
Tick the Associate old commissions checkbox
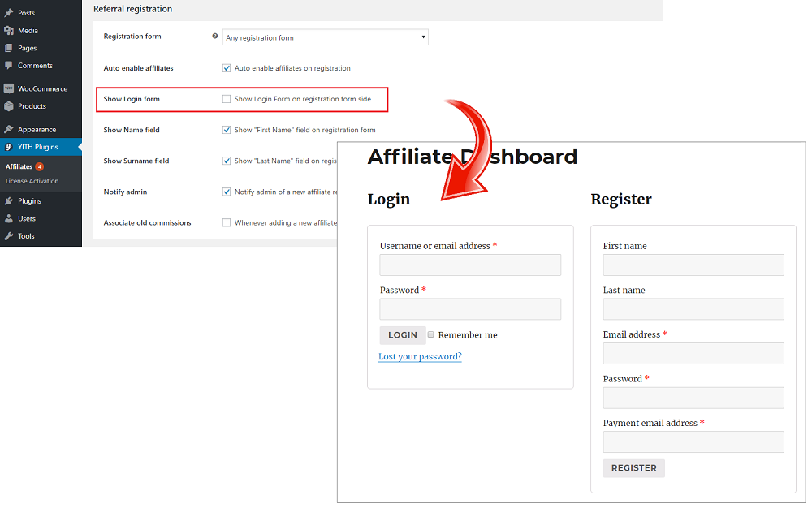[227, 222]
